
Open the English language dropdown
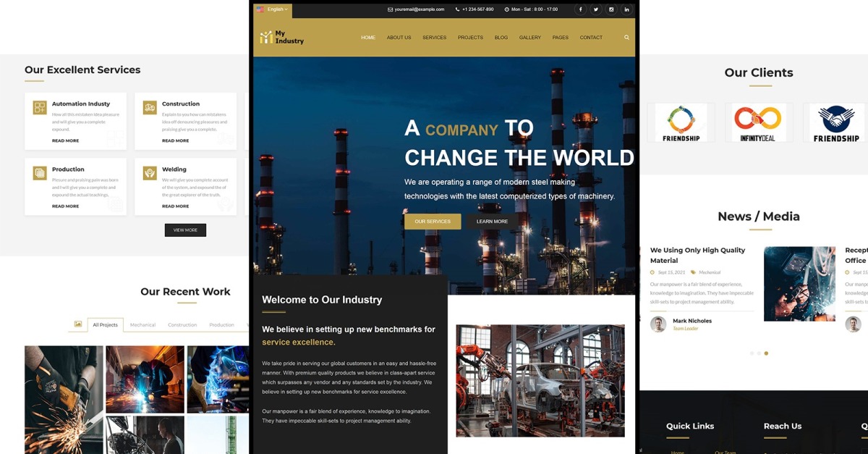coord(272,9)
